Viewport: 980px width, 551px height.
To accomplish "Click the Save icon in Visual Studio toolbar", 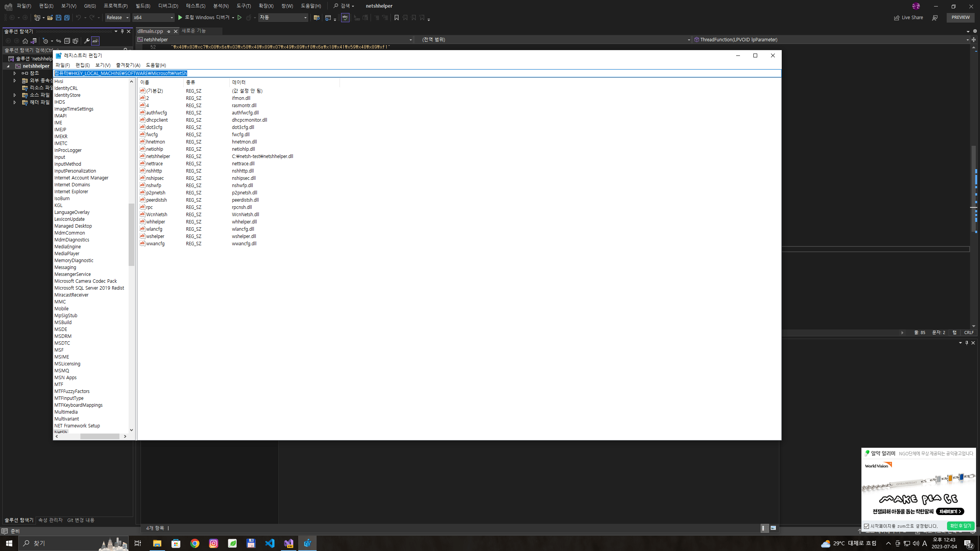I will click(58, 18).
